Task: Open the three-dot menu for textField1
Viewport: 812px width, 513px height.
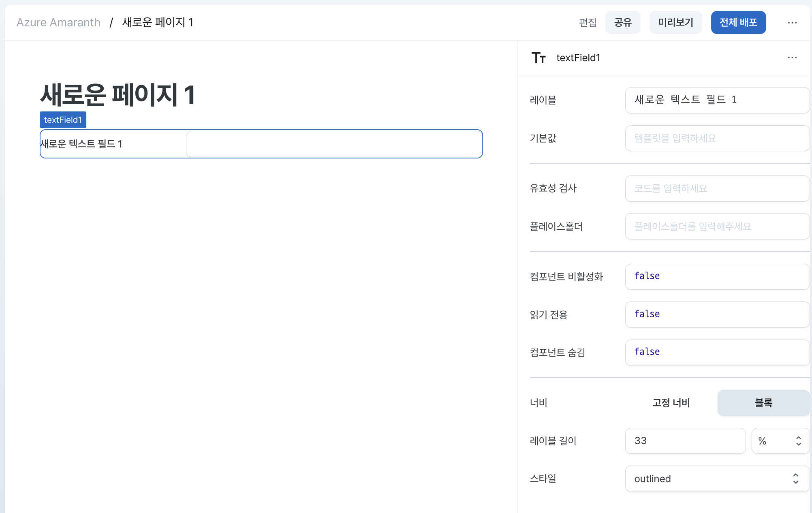Action: 793,57
